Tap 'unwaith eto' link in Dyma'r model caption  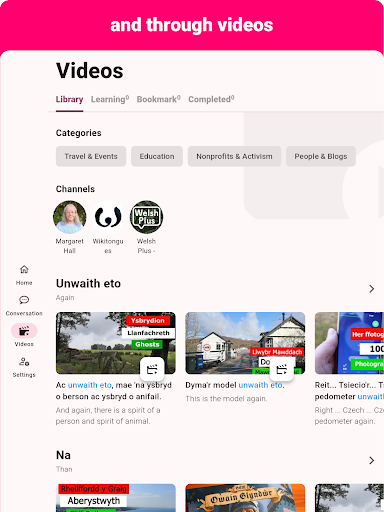[261, 385]
